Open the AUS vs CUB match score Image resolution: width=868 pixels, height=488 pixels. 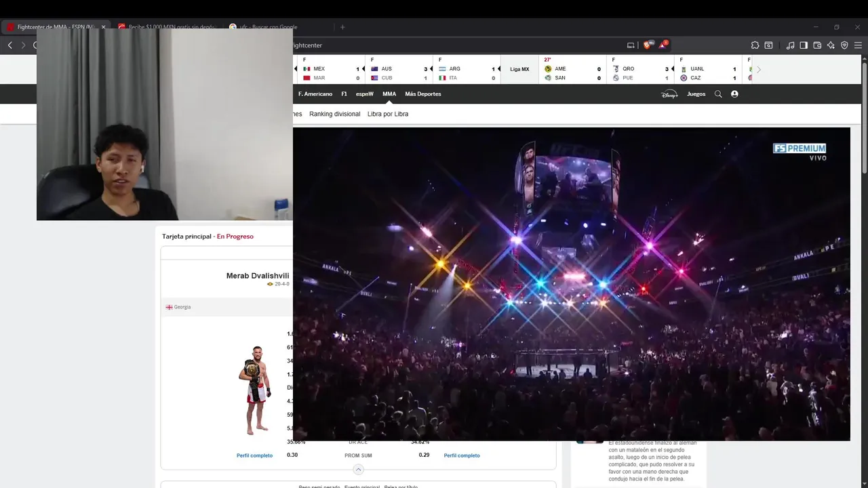tap(399, 69)
